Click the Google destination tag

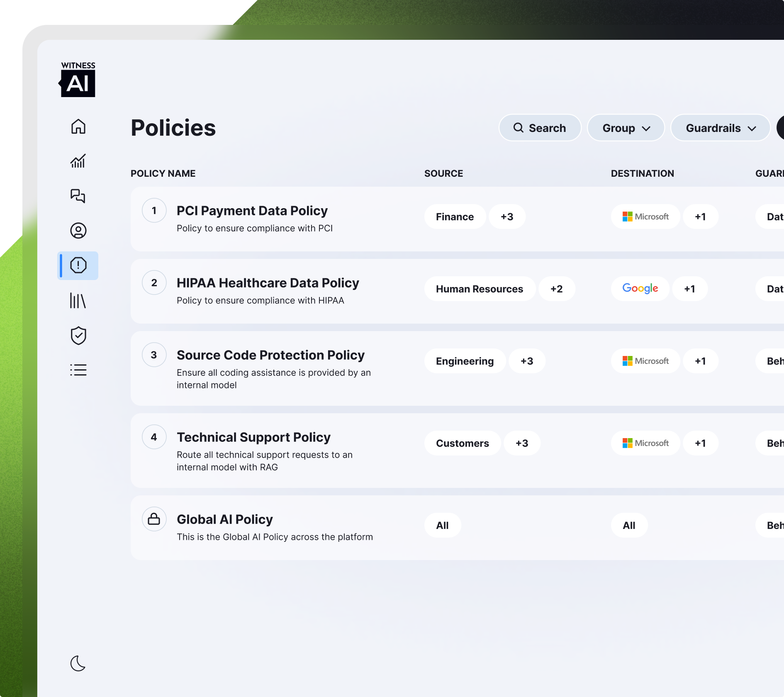tap(640, 289)
